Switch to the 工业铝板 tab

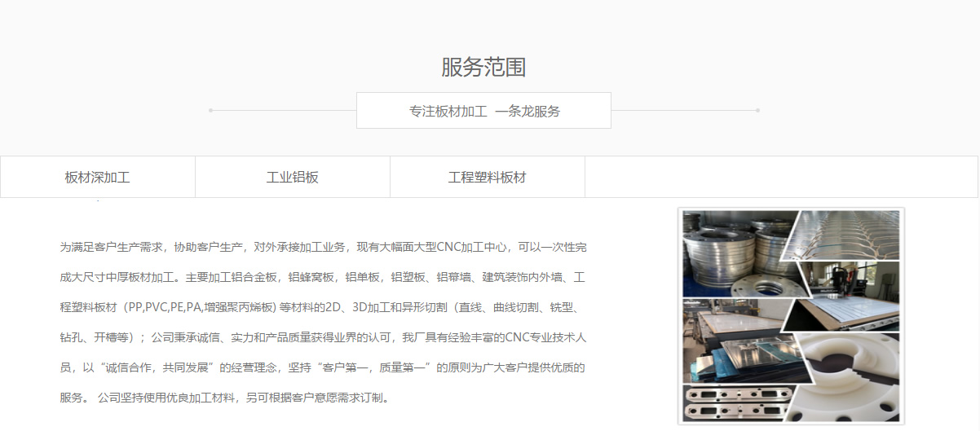point(293,177)
